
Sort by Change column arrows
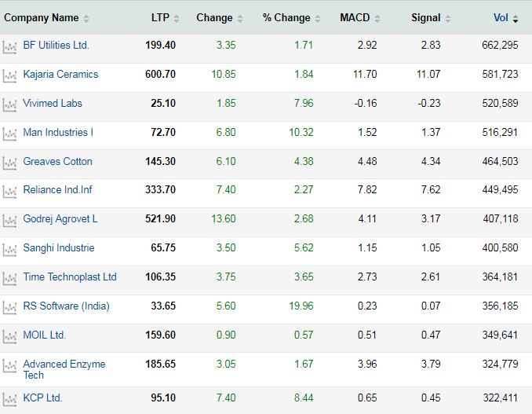(x=240, y=19)
